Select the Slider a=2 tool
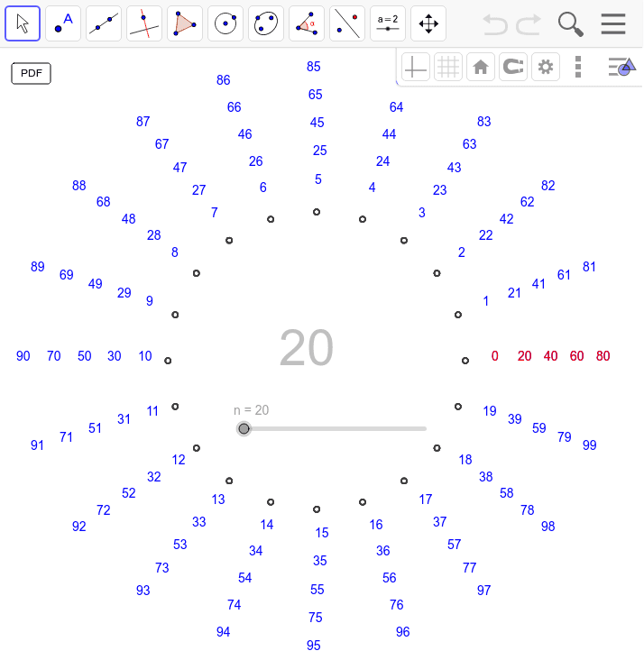 388,23
